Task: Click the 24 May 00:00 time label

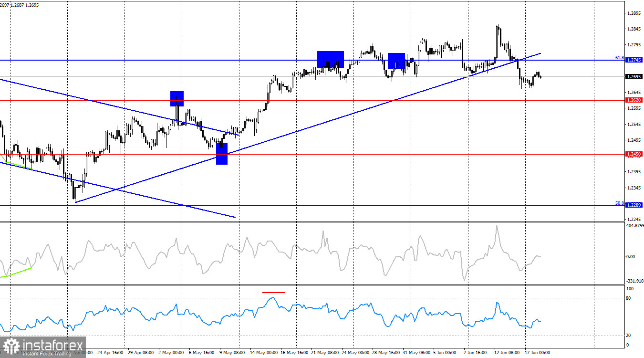Action: point(355,353)
